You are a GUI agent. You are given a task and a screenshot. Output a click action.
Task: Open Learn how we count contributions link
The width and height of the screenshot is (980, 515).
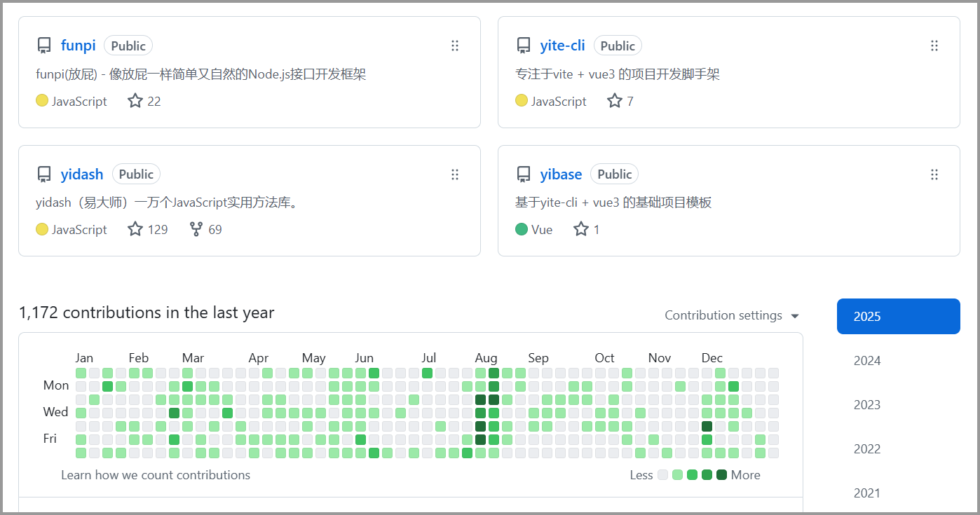coord(156,475)
